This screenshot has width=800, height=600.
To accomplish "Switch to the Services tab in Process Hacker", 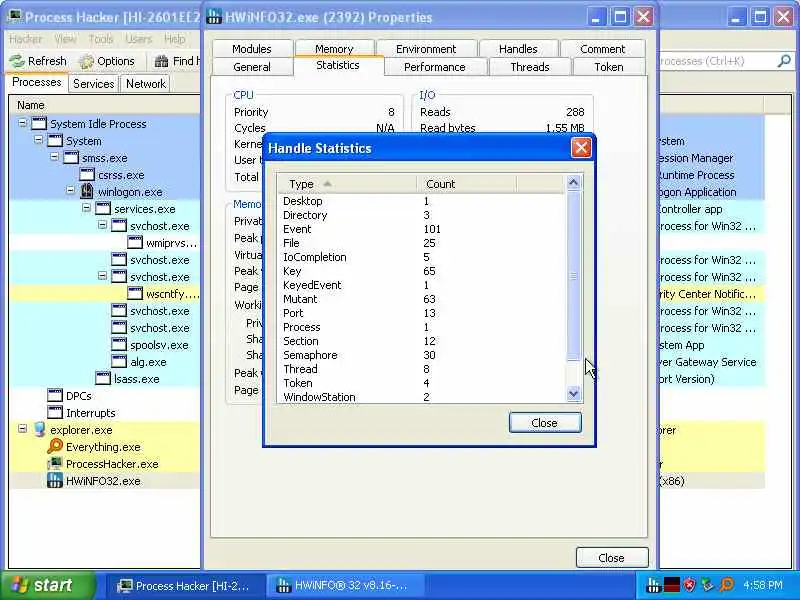I will [x=94, y=84].
